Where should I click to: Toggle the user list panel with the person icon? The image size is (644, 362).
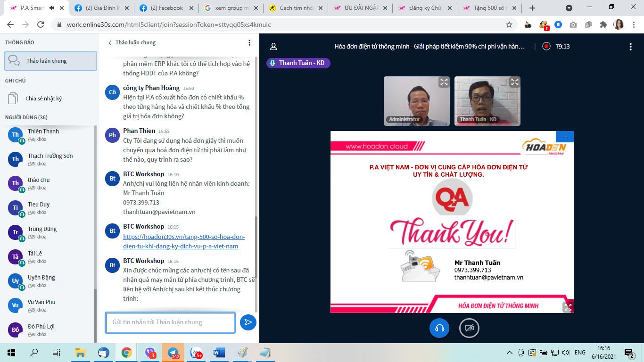[273, 46]
